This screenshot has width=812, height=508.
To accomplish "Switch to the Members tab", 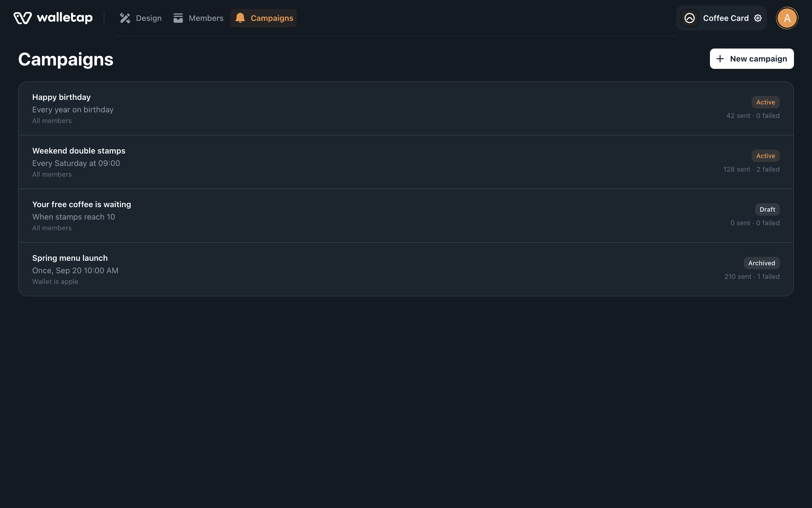I will (x=198, y=18).
